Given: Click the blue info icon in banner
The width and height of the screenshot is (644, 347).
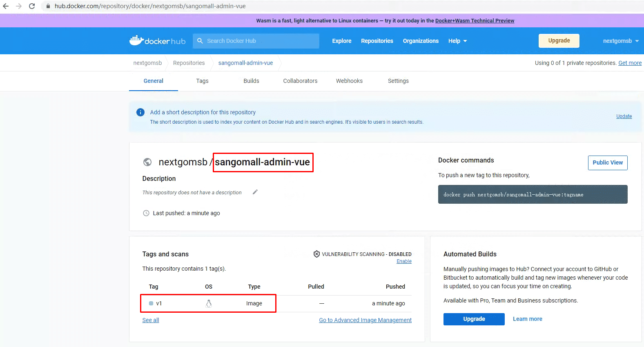Looking at the screenshot, I should click(140, 112).
